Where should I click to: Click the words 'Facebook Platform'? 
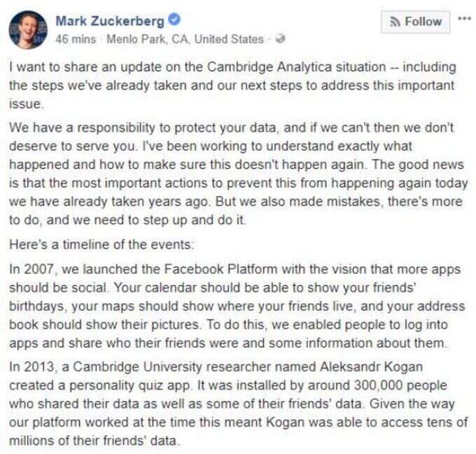(221, 269)
